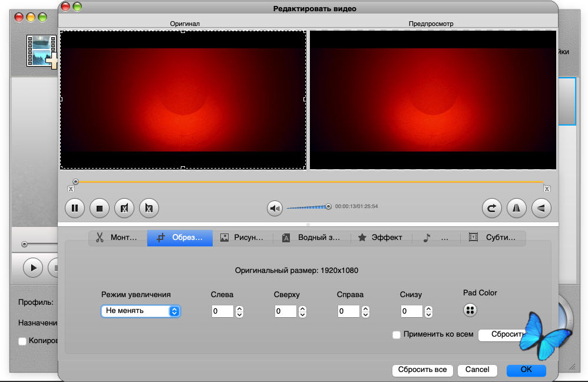Click the 'Сверху' crop value field
This screenshot has height=382, width=588.
(285, 311)
